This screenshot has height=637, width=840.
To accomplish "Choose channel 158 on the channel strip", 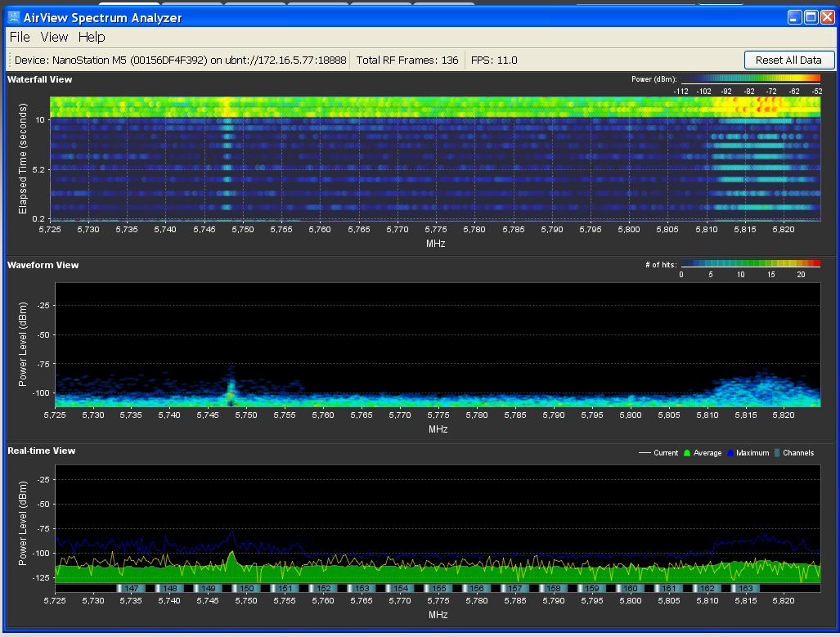I will [x=554, y=588].
